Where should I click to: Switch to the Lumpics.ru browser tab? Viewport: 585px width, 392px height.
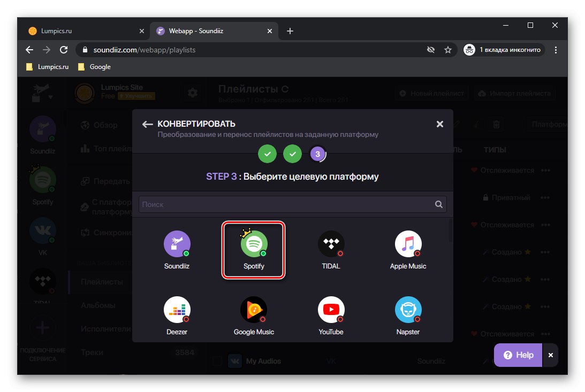(87, 31)
